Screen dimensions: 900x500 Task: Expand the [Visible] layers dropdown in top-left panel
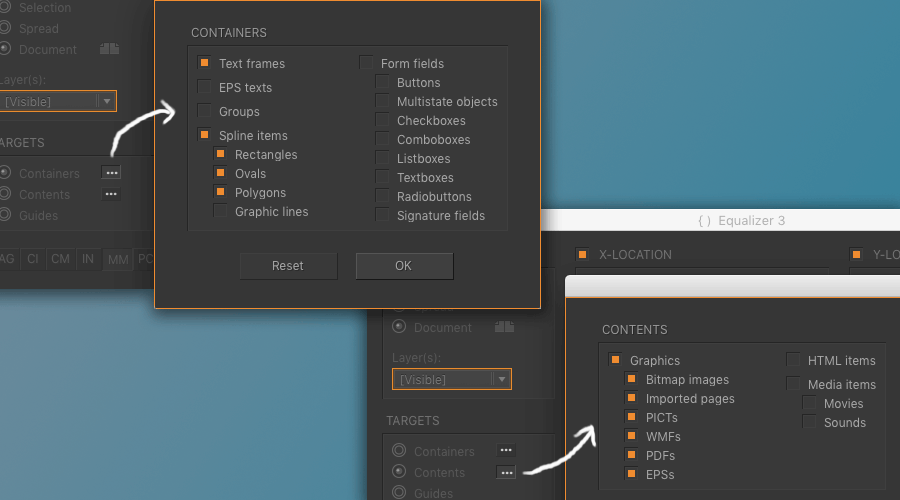(106, 101)
